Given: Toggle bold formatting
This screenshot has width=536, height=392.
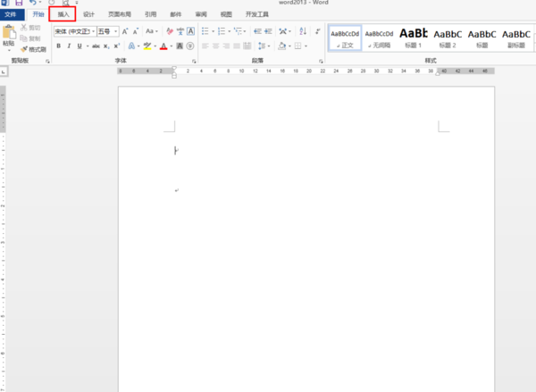Looking at the screenshot, I should (58, 46).
